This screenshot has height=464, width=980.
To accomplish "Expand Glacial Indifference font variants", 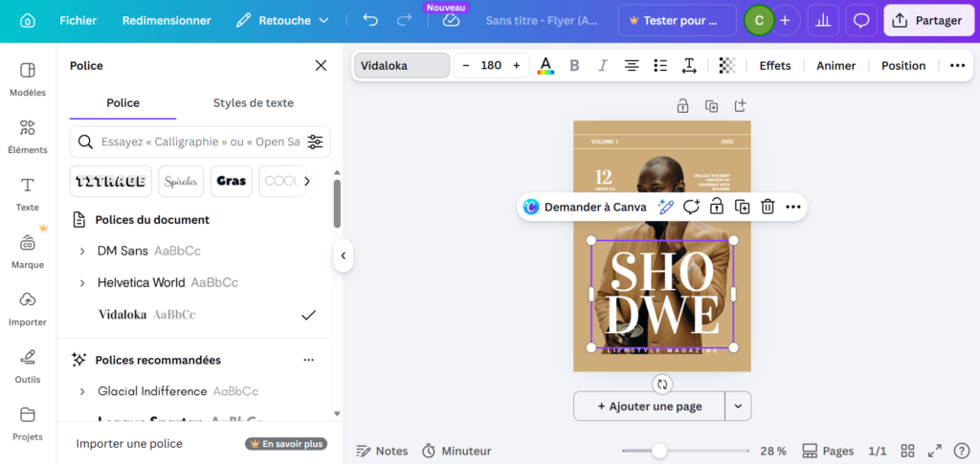I will 82,391.
